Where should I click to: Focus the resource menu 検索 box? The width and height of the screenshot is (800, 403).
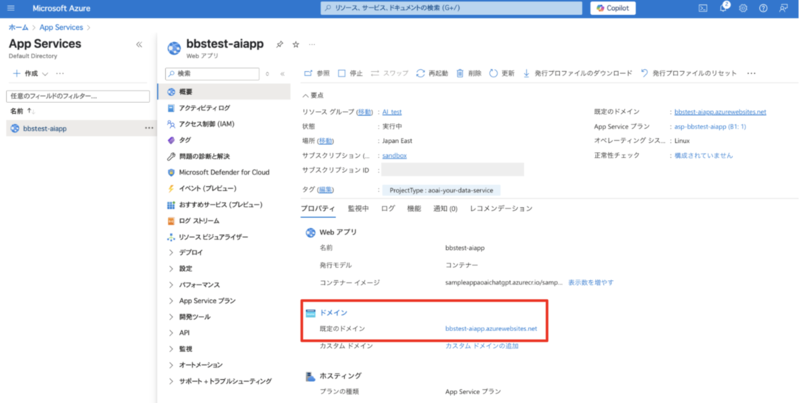click(x=212, y=74)
